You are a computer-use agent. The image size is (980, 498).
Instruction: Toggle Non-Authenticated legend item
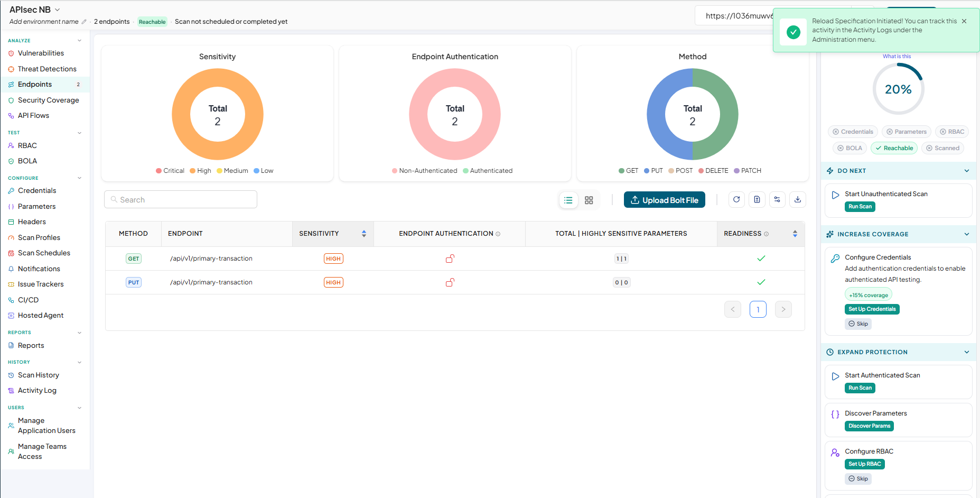point(425,171)
